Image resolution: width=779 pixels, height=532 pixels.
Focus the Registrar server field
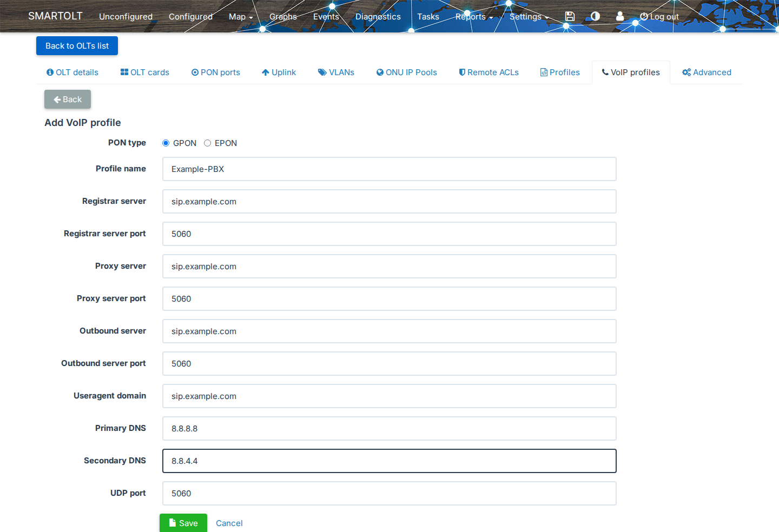(x=389, y=202)
